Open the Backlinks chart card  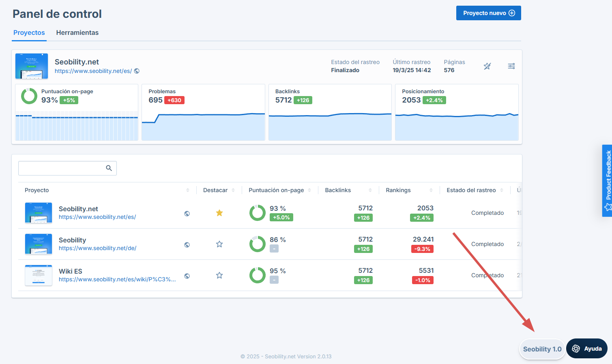(330, 112)
